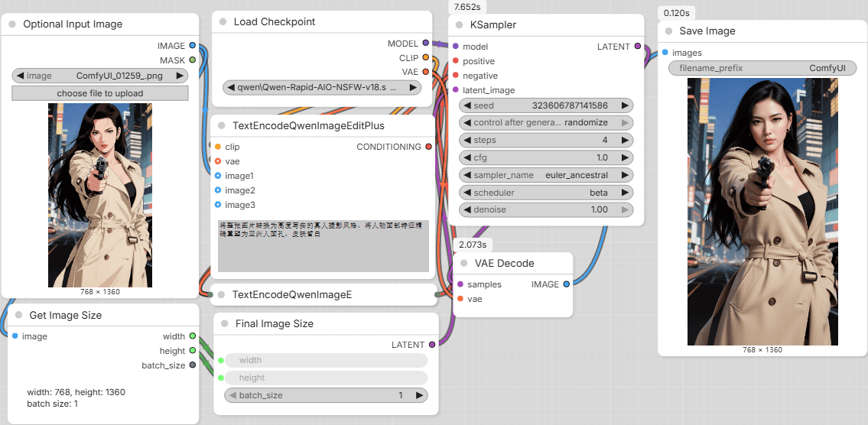Image resolution: width=868 pixels, height=425 pixels.
Task: Increase steps value with the right arrow
Action: pyautogui.click(x=626, y=140)
